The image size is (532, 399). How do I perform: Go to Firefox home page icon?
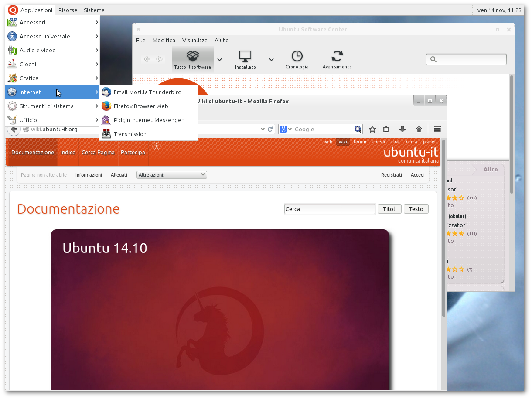click(419, 129)
